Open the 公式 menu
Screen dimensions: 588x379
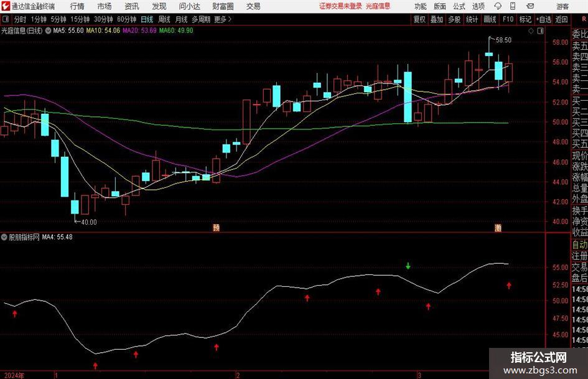point(459,6)
